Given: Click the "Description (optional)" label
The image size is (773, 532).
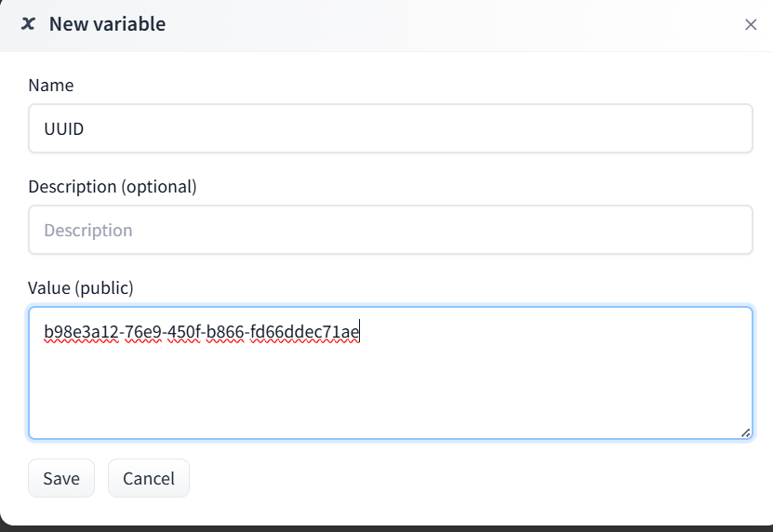Looking at the screenshot, I should (x=113, y=186).
